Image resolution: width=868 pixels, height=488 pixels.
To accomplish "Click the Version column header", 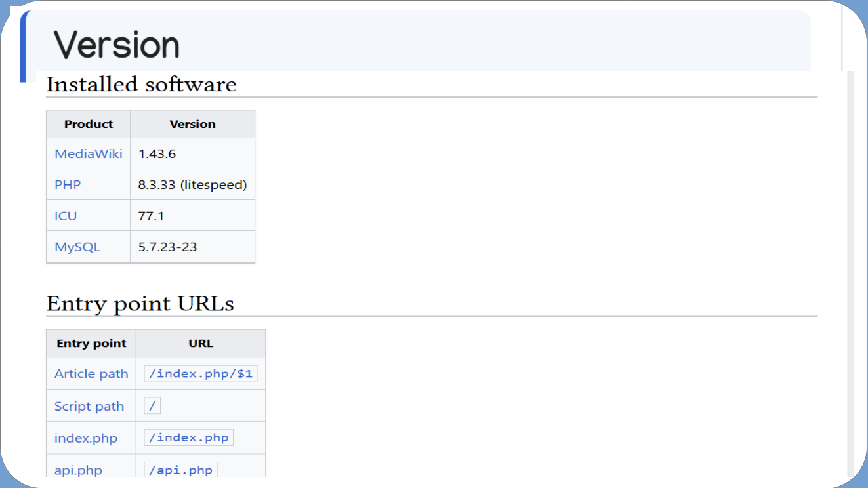I will 192,124.
